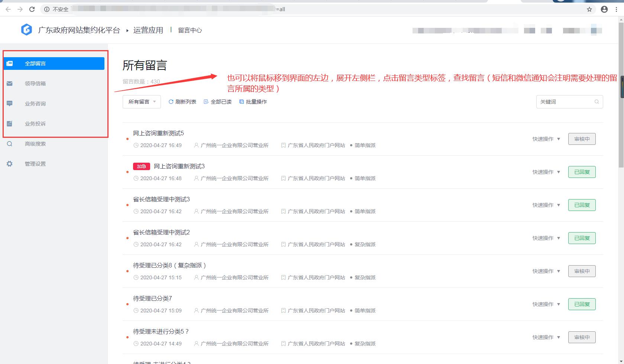Image resolution: width=624 pixels, height=364 pixels.
Task: Open message 待受理未进行分类5？
Action: point(161,332)
